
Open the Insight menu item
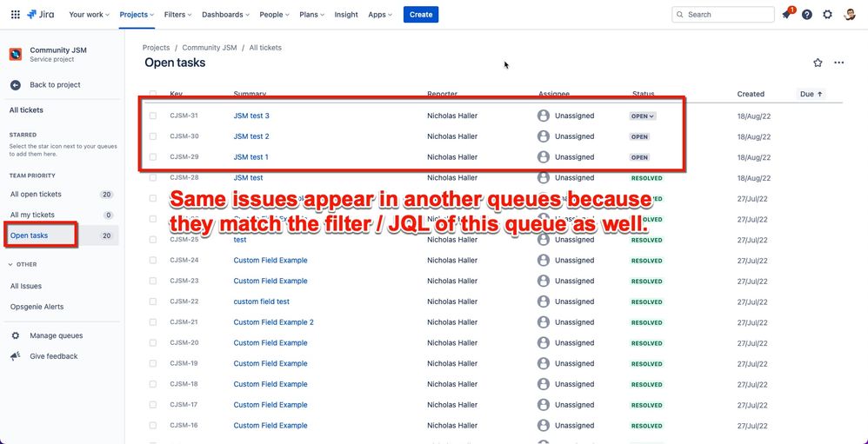[x=346, y=15]
